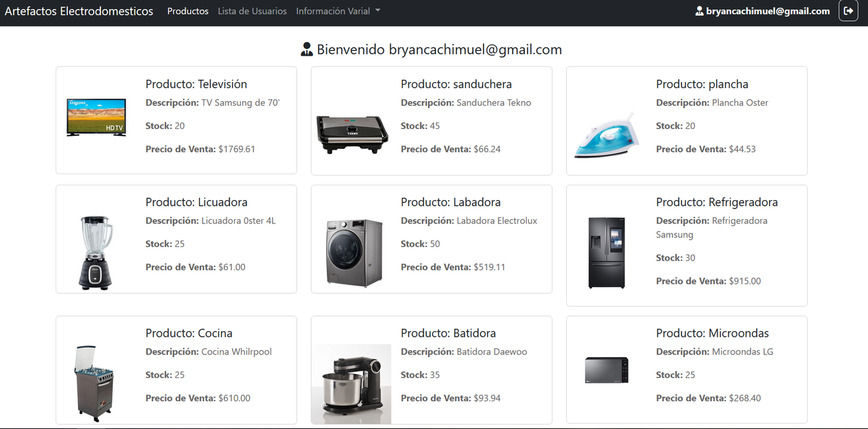
Task: Click the Batidora mixer image
Action: coord(351,384)
